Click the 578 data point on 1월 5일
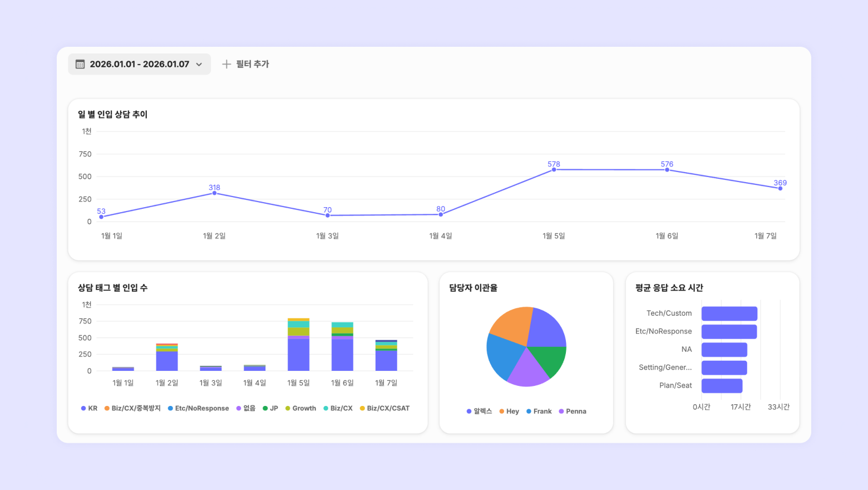The width and height of the screenshot is (868, 490). click(x=554, y=169)
